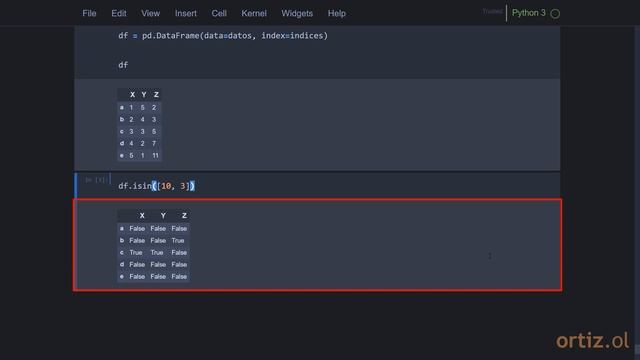Open the View menu
This screenshot has width=640, height=360.
(x=151, y=13)
